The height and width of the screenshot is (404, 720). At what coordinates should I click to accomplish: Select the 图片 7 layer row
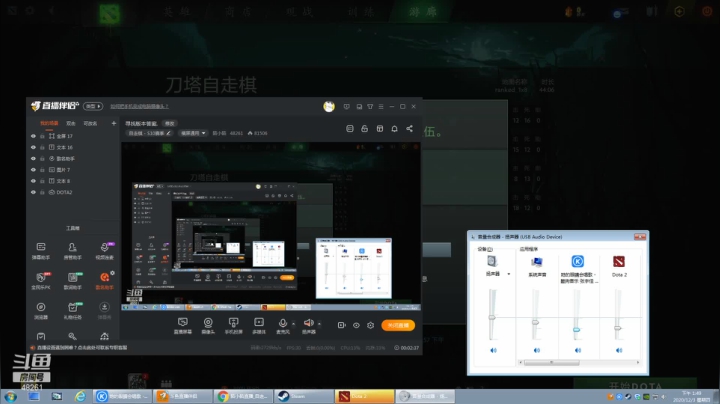73,170
